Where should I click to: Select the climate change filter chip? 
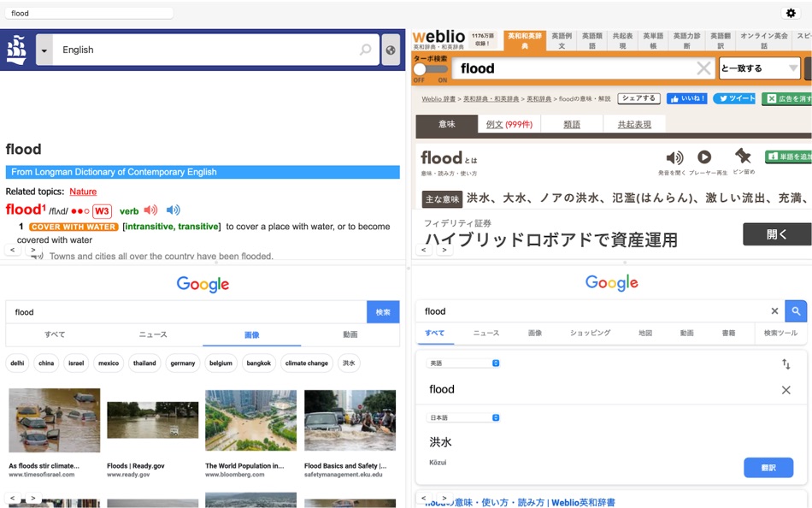pyautogui.click(x=307, y=363)
